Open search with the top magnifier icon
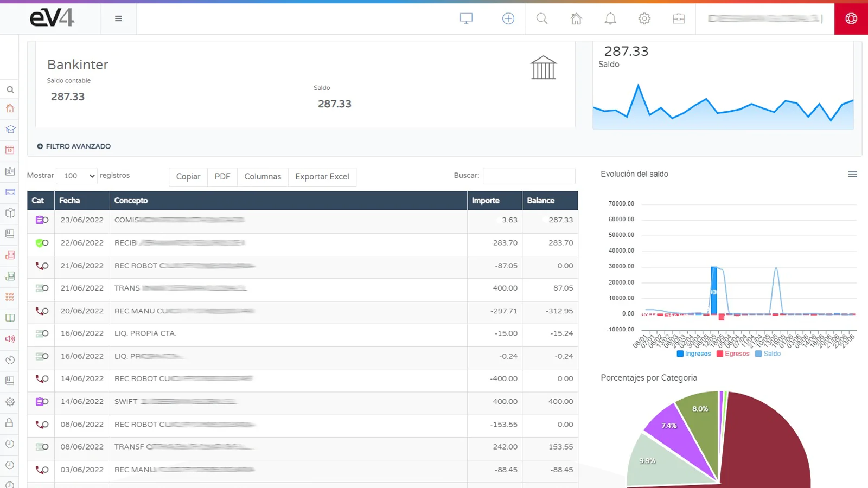The image size is (868, 488). [541, 18]
